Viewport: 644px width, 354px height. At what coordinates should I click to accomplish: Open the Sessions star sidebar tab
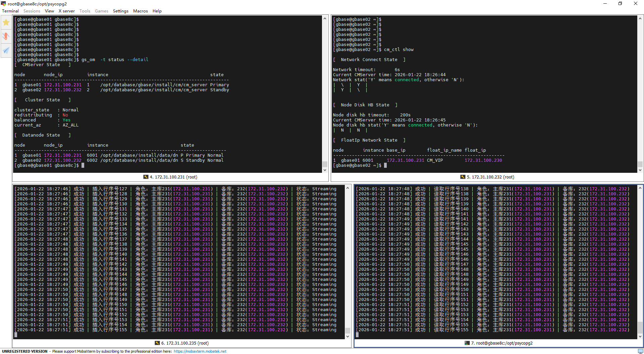(6, 22)
